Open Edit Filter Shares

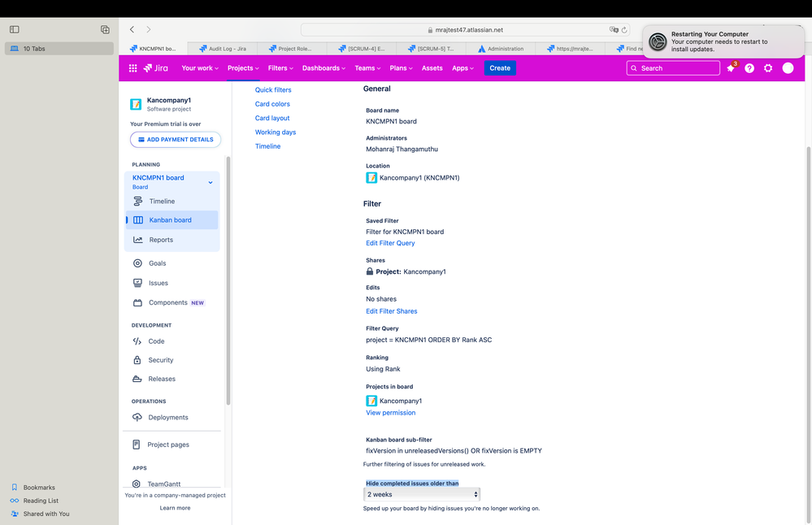pos(390,310)
